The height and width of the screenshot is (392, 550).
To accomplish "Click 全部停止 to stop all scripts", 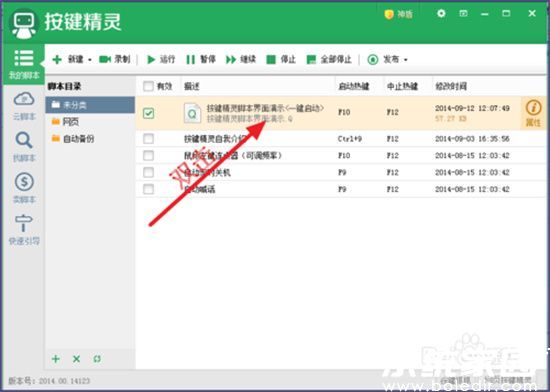I will click(329, 59).
